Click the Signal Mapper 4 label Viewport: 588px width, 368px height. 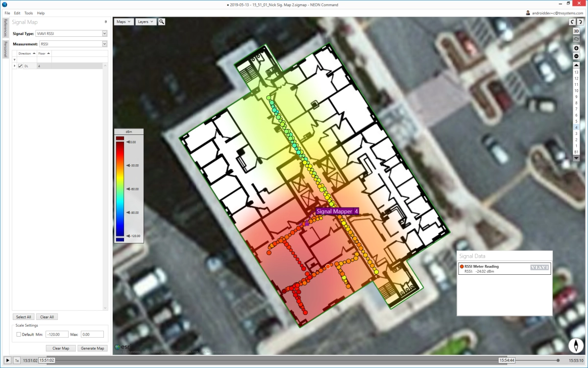[x=337, y=211]
